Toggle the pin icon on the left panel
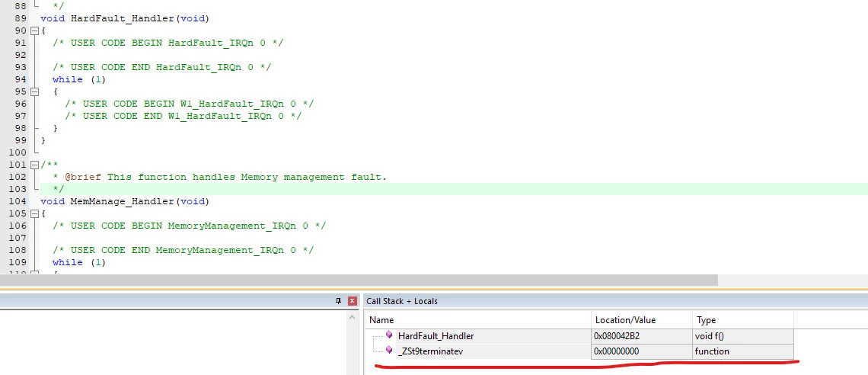The image size is (868, 375). tap(338, 301)
